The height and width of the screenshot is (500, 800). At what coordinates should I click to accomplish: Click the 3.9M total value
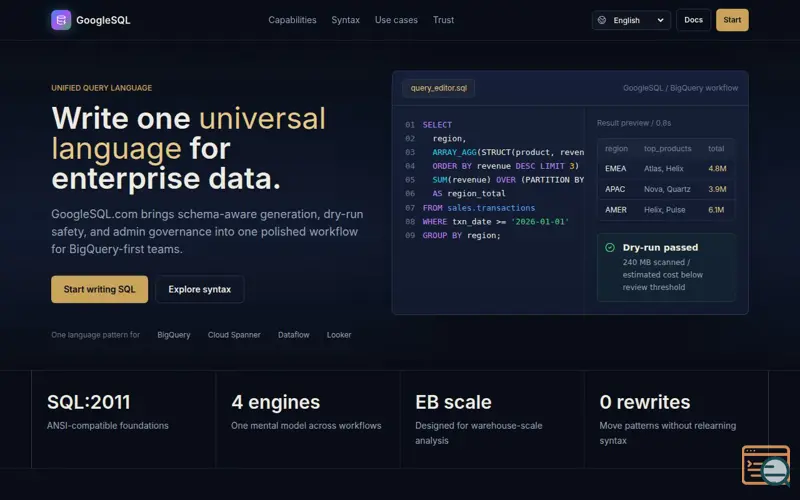pos(717,189)
